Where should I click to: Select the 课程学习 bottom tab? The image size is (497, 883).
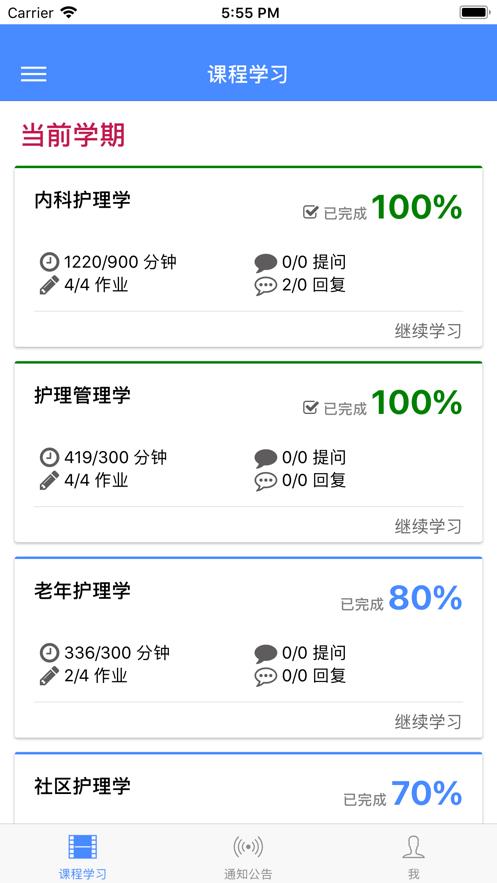[82, 857]
